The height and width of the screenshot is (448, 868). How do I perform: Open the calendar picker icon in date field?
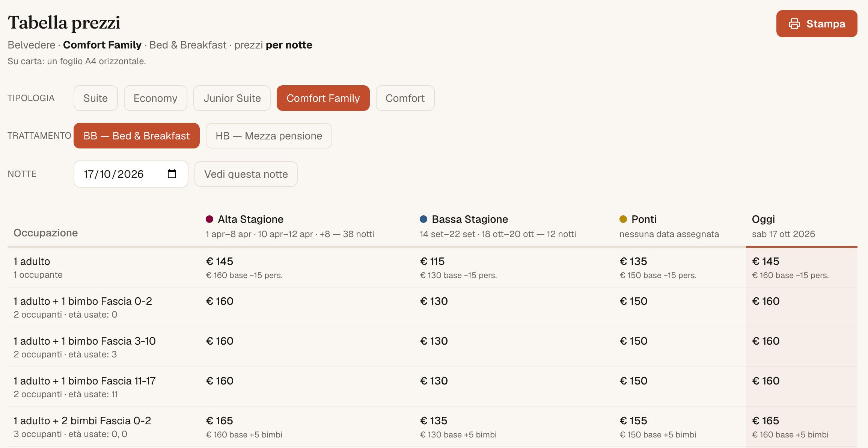pyautogui.click(x=172, y=174)
